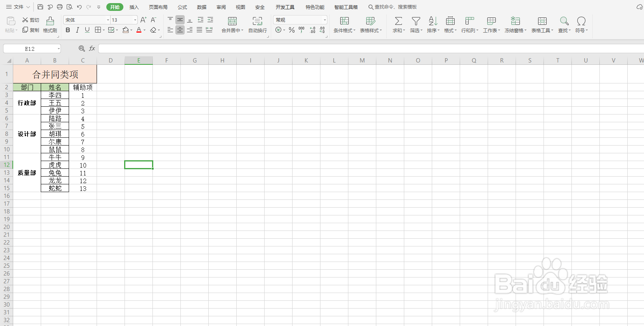Viewport: 644px width, 326px height.
Task: Decrease font size with the A- icon
Action: 153,20
